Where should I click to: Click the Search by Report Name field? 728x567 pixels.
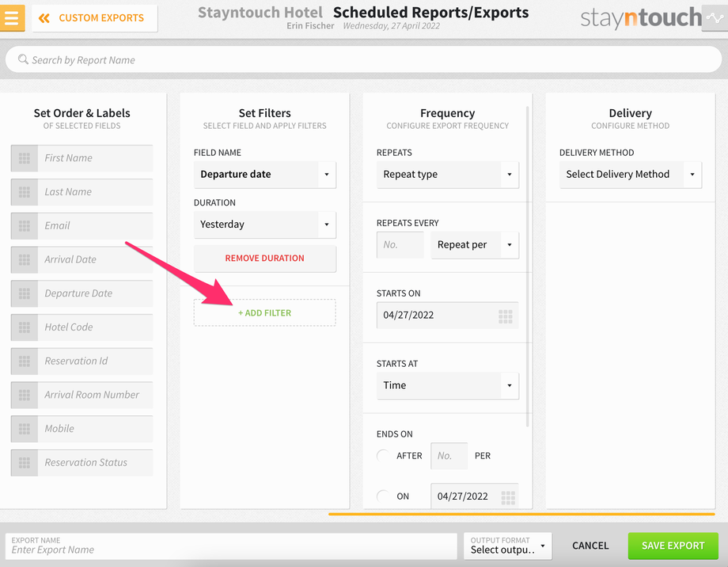pyautogui.click(x=363, y=59)
